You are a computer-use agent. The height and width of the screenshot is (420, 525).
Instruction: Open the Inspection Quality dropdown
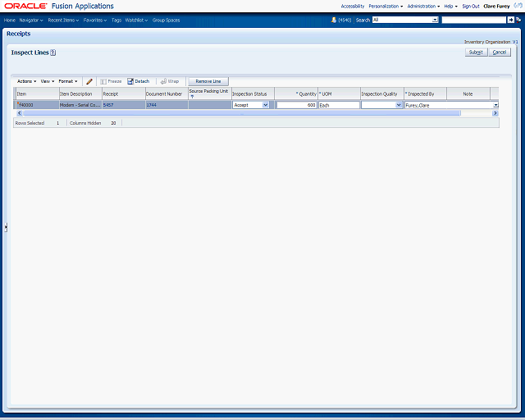(399, 105)
